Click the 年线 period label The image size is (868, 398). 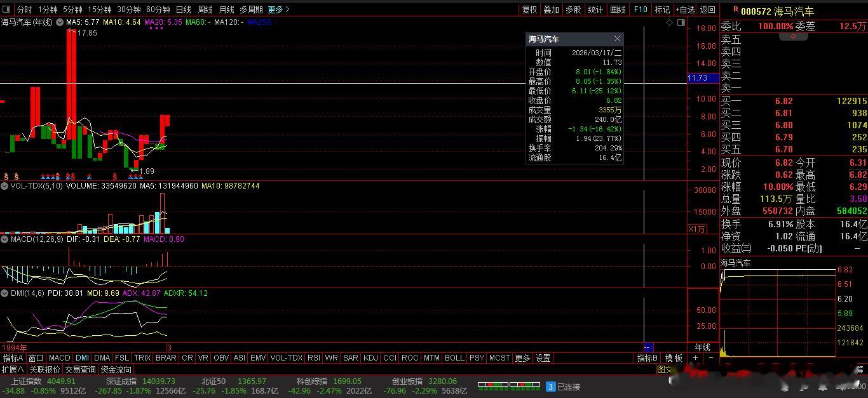(x=703, y=347)
